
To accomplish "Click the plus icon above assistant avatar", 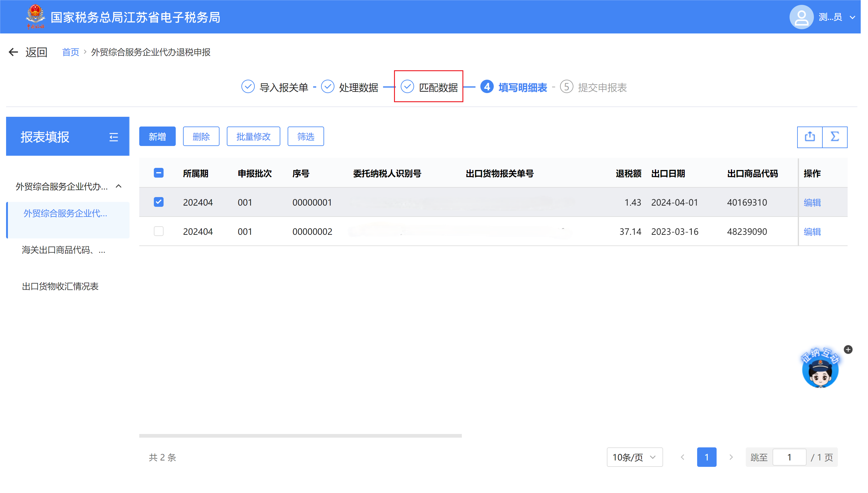I will [x=848, y=349].
